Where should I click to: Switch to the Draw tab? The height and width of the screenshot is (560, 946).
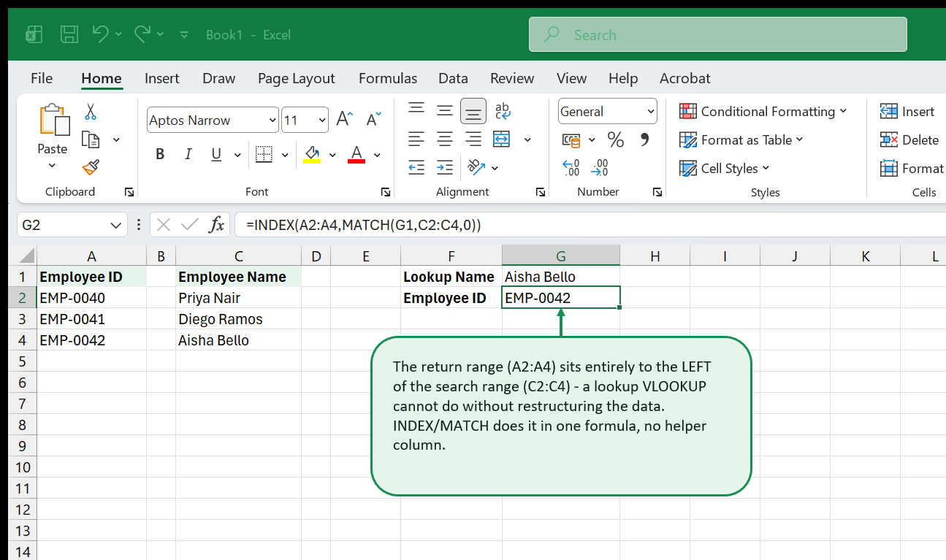[219, 78]
